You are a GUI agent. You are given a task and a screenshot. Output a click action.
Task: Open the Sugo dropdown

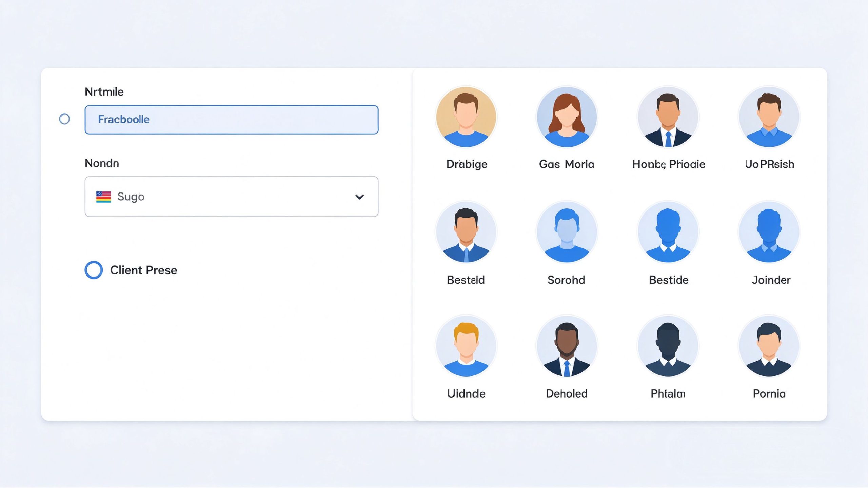pos(232,197)
